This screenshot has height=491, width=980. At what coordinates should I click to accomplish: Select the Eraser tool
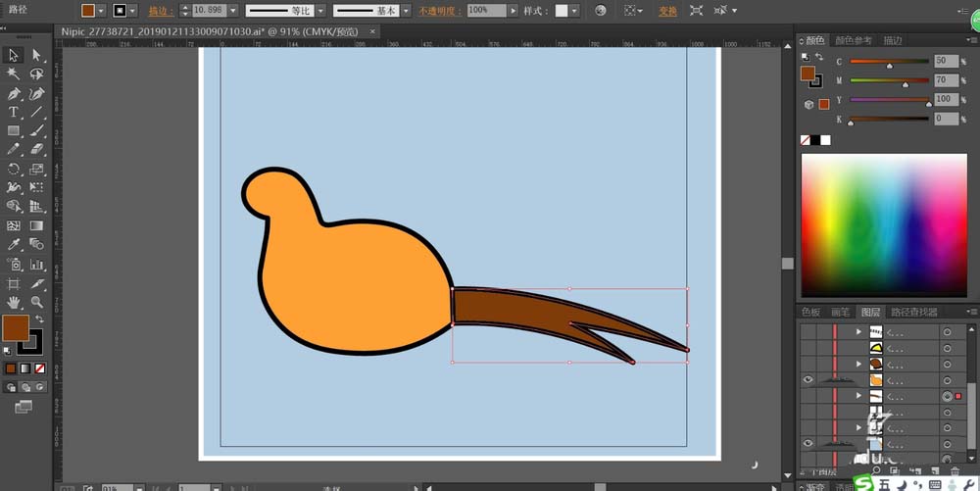click(x=37, y=150)
